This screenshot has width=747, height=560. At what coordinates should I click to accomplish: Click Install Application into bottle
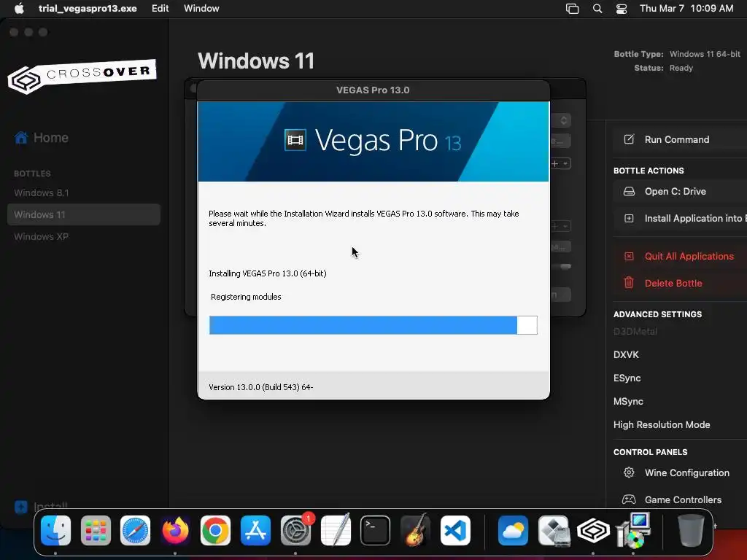(680, 219)
